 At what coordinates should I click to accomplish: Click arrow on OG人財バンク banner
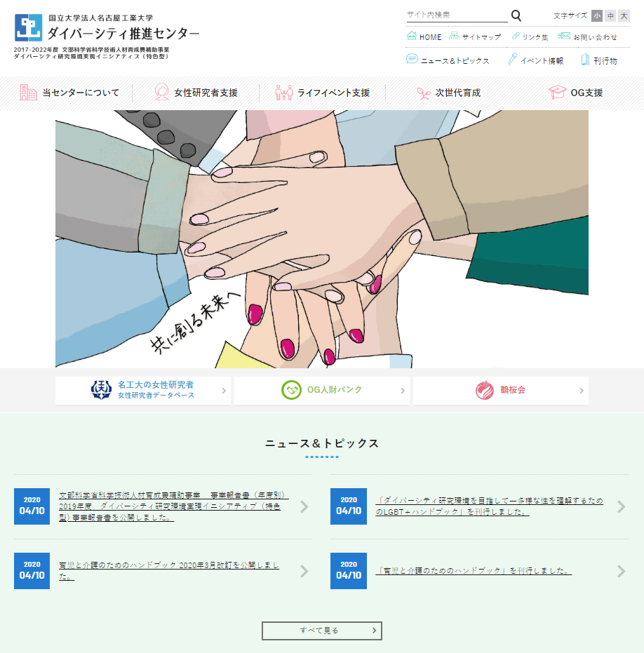point(403,391)
